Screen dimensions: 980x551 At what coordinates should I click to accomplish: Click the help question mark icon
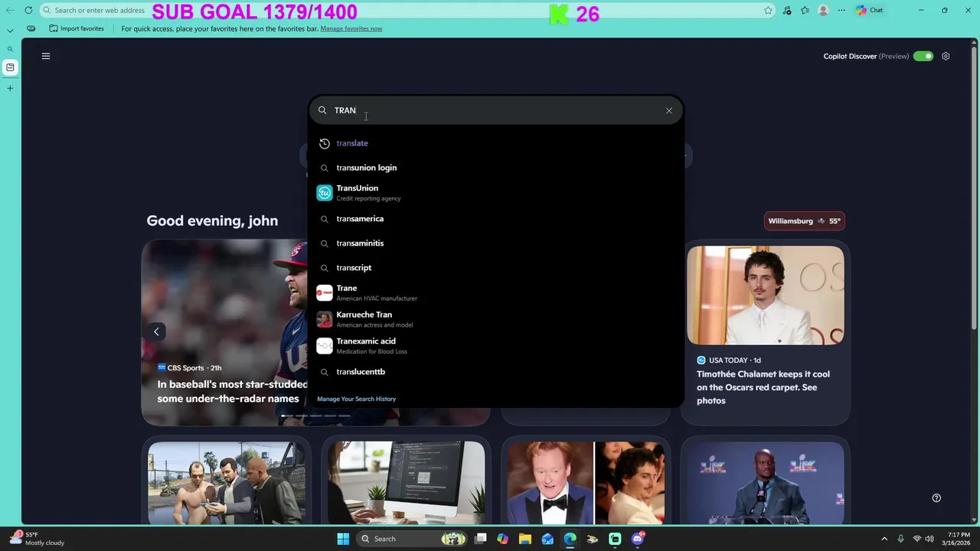(x=936, y=497)
